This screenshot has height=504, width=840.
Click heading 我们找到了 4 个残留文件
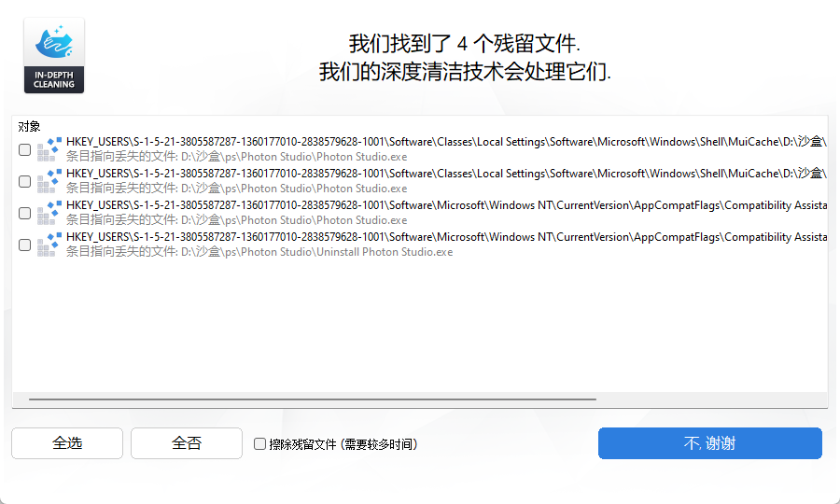pyautogui.click(x=465, y=43)
